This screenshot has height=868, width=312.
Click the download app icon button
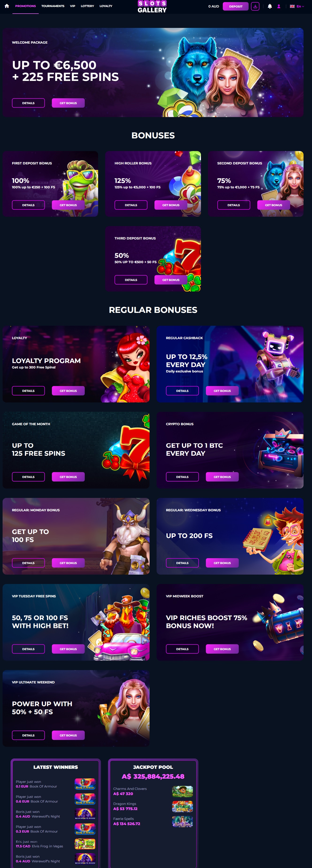[x=255, y=6]
